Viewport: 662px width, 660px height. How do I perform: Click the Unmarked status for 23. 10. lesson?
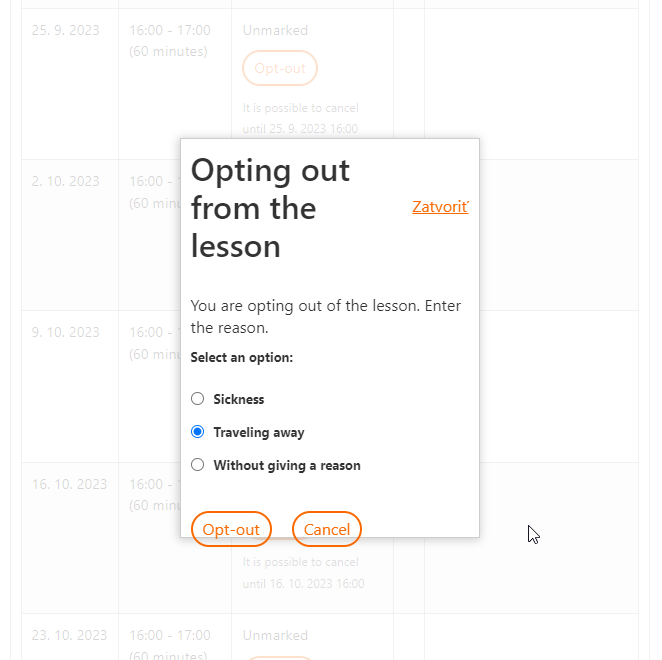tap(275, 635)
